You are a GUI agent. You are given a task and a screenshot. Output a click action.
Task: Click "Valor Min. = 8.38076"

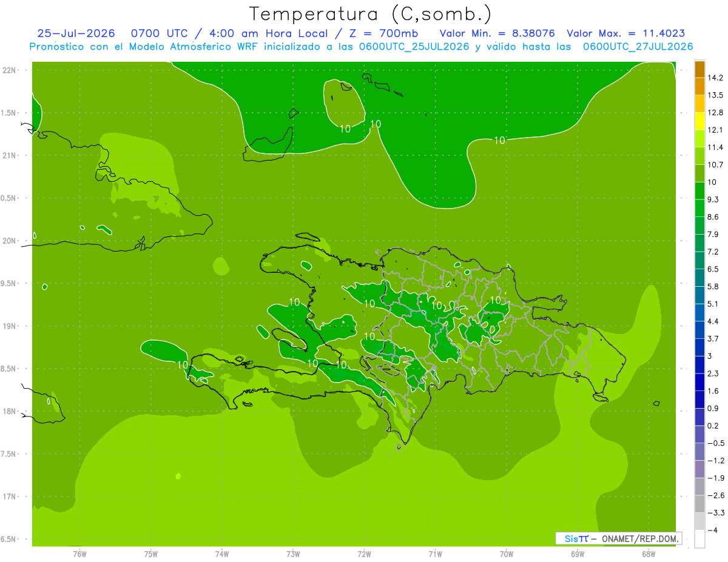click(x=497, y=33)
